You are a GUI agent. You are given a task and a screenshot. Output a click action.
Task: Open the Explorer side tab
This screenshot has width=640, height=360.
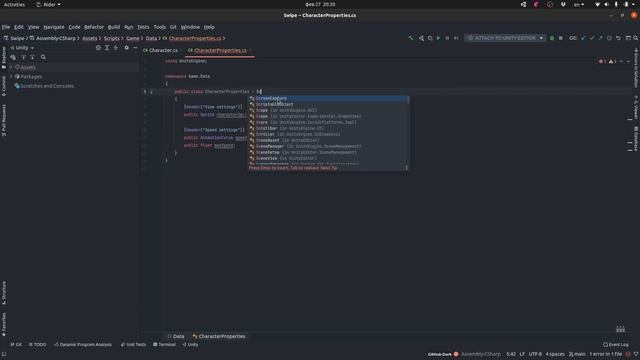tap(4, 58)
